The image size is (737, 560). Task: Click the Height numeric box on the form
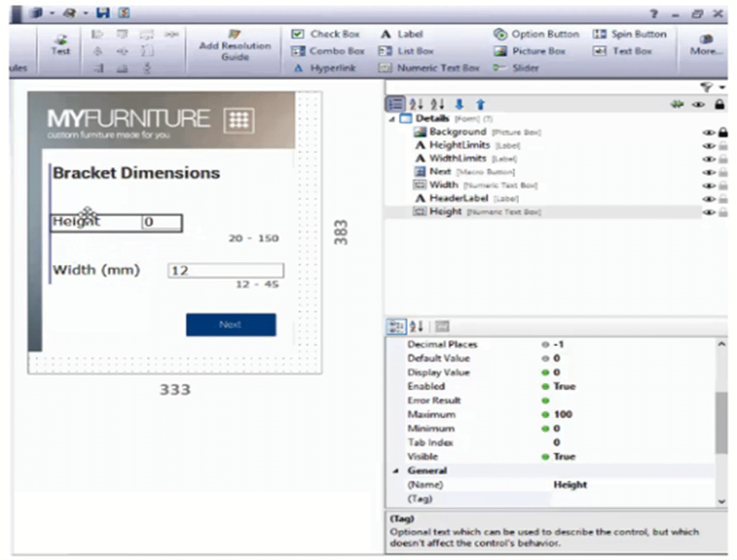coord(162,222)
